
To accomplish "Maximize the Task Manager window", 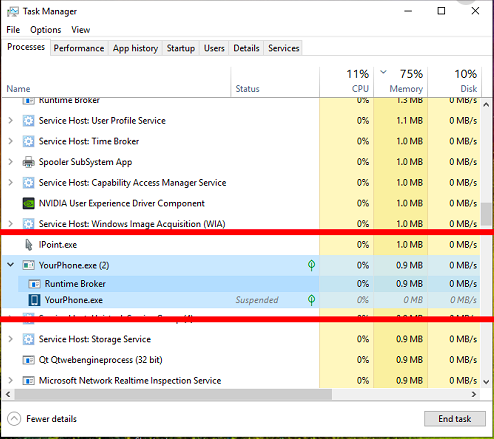I will (441, 11).
